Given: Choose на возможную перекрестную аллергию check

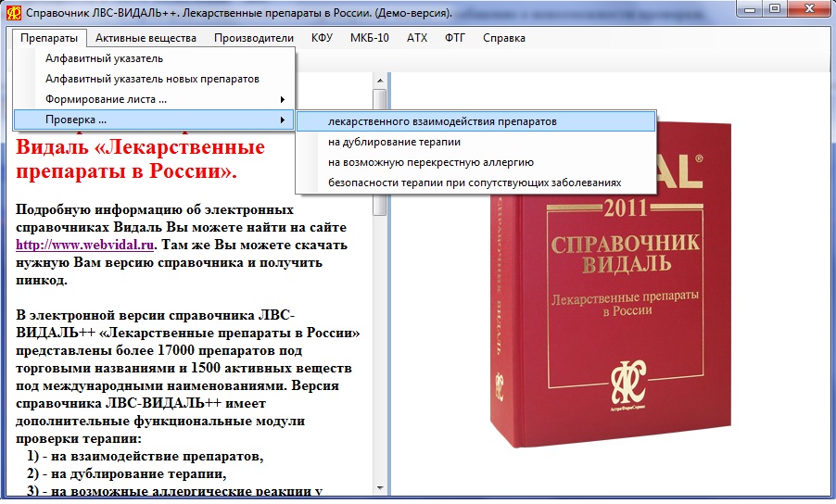Looking at the screenshot, I should pyautogui.click(x=476, y=162).
